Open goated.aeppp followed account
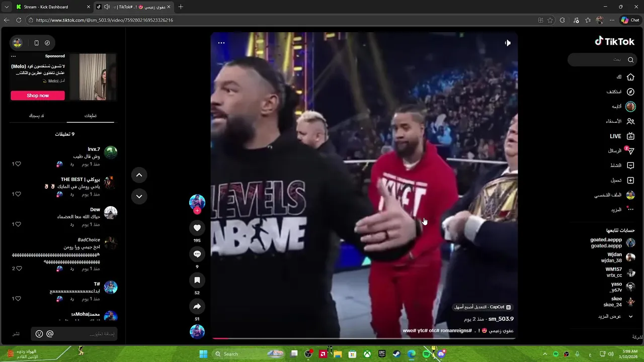Screen dimensions: 644x362 click(612, 243)
